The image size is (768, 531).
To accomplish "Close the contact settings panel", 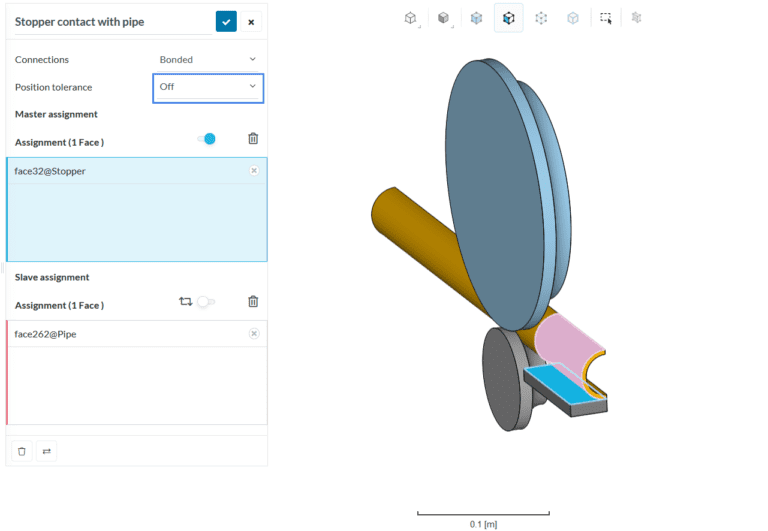I will pyautogui.click(x=252, y=21).
